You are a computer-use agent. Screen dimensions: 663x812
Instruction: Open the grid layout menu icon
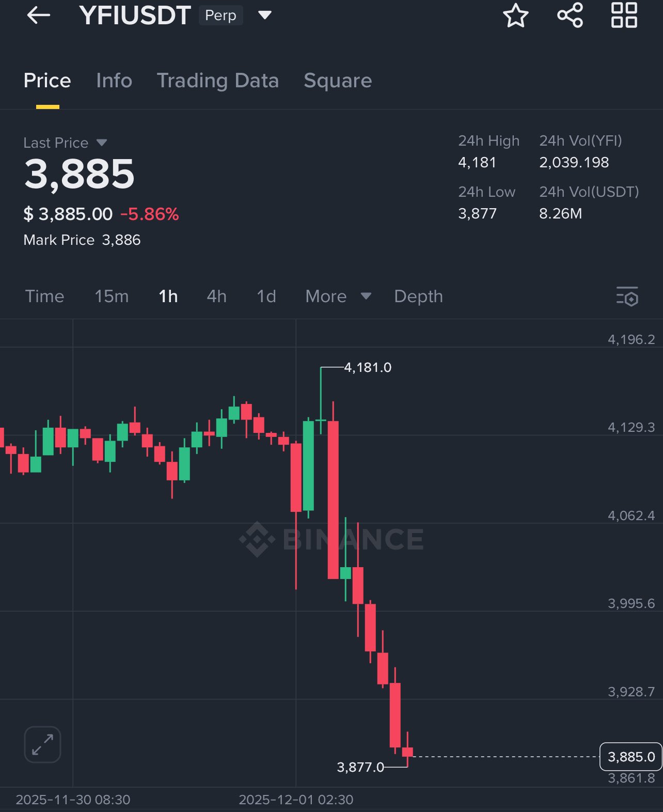click(624, 15)
